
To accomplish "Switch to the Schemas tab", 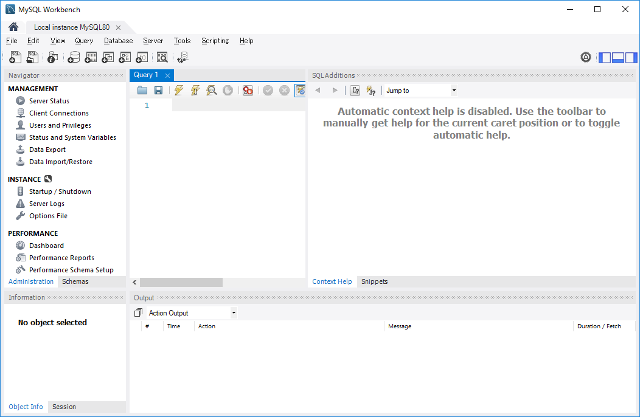I will [x=75, y=282].
